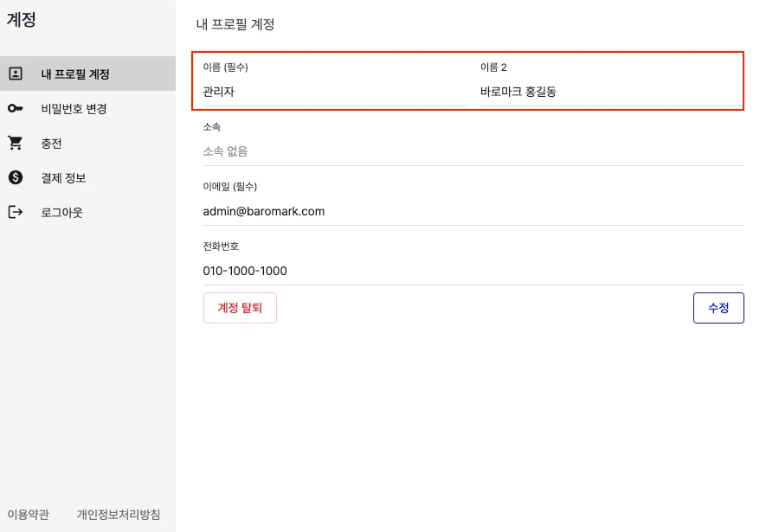Open the 결제 정보 menu entry
The height and width of the screenshot is (532, 766).
click(x=63, y=177)
